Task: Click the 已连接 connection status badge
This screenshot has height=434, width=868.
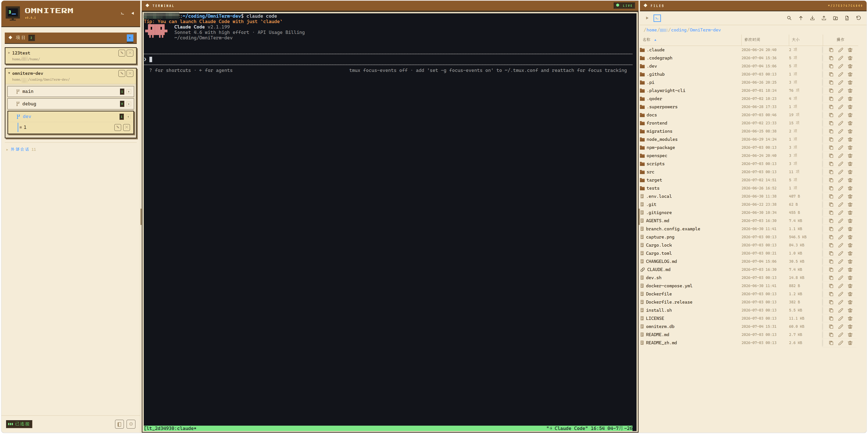Action: point(19,424)
